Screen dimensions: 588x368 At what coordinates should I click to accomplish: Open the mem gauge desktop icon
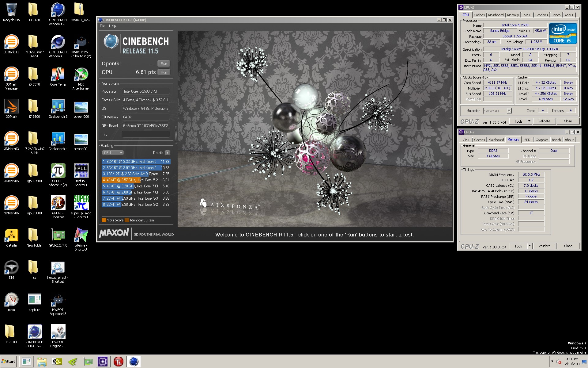[11, 302]
